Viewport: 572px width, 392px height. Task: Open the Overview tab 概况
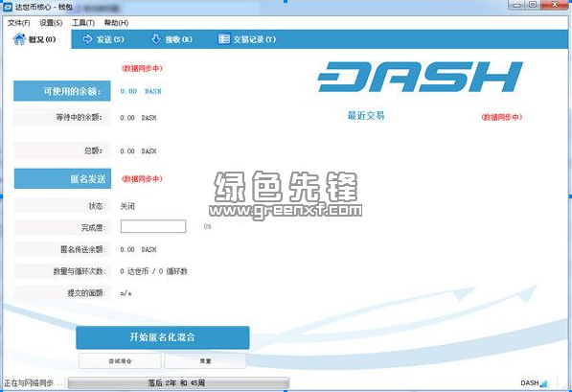[35, 39]
